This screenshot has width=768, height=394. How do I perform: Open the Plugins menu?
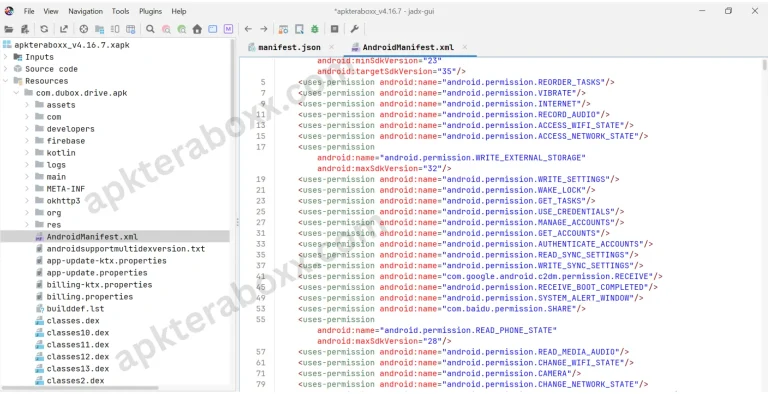[x=150, y=11]
